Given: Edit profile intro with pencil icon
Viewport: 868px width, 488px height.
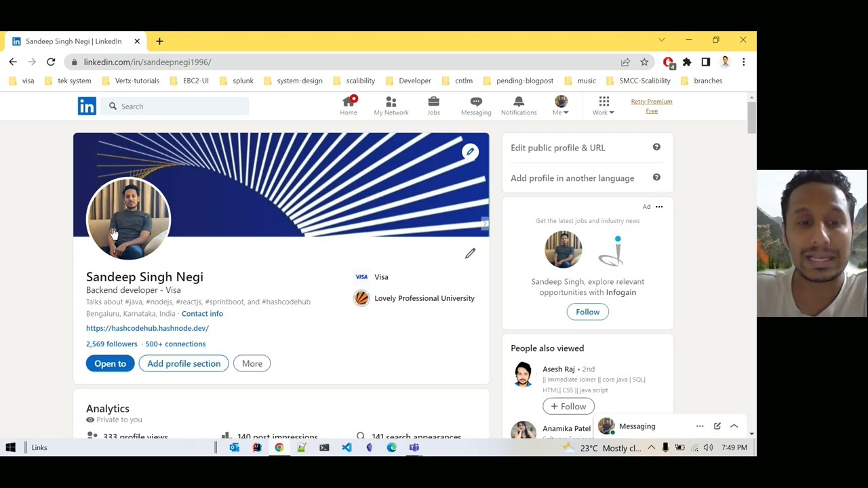Looking at the screenshot, I should point(470,253).
